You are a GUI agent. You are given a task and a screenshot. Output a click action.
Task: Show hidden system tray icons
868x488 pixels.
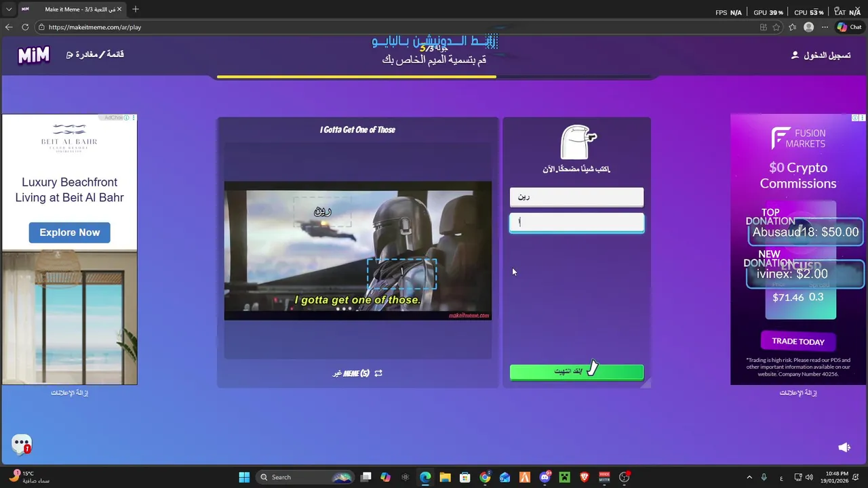click(x=749, y=477)
